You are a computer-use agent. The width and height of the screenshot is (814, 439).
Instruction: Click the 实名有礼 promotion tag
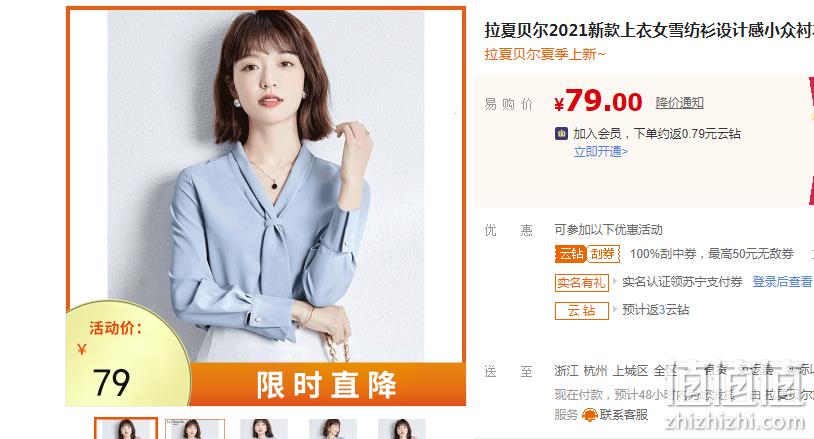pyautogui.click(x=581, y=282)
